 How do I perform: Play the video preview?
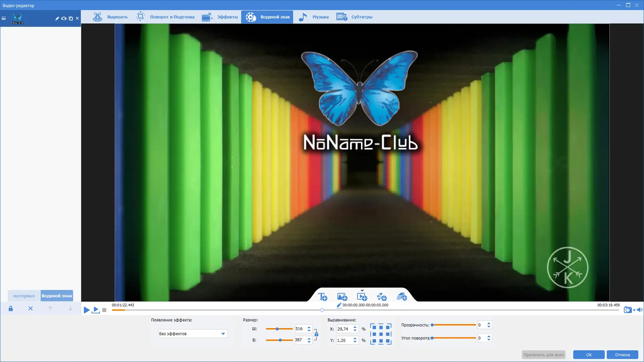87,310
